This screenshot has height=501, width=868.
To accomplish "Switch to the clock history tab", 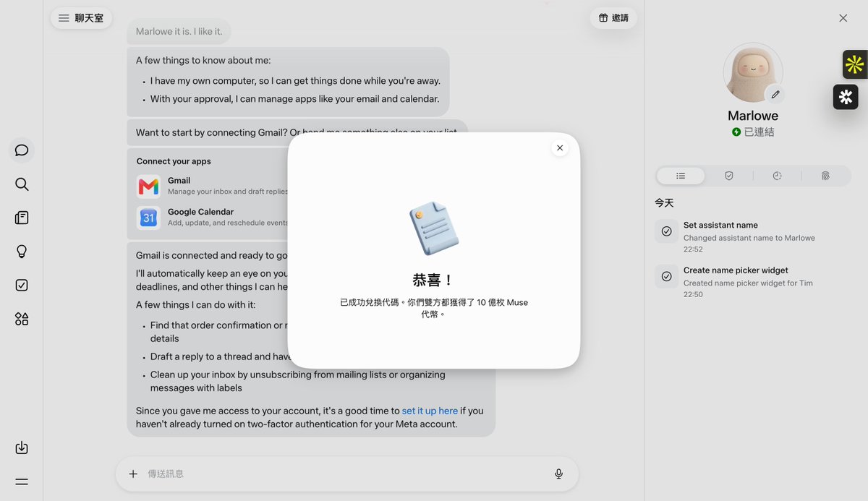I will [777, 176].
